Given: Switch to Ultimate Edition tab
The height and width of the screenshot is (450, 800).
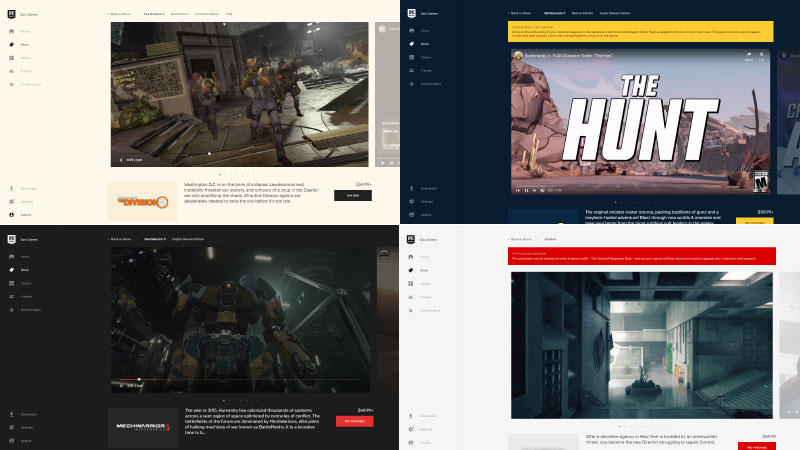Looking at the screenshot, I should [207, 14].
